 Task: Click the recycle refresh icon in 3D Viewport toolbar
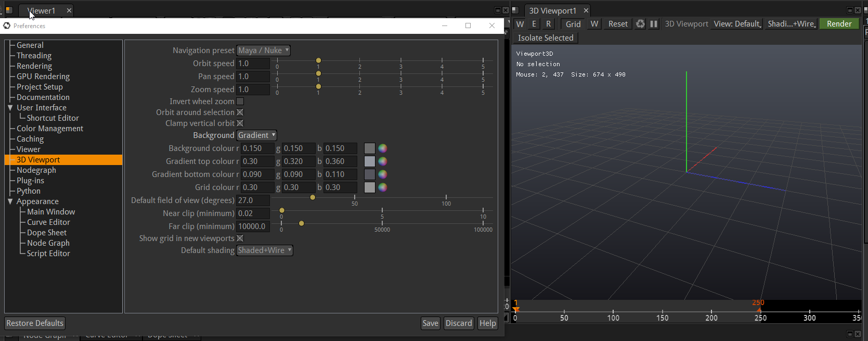coord(640,24)
